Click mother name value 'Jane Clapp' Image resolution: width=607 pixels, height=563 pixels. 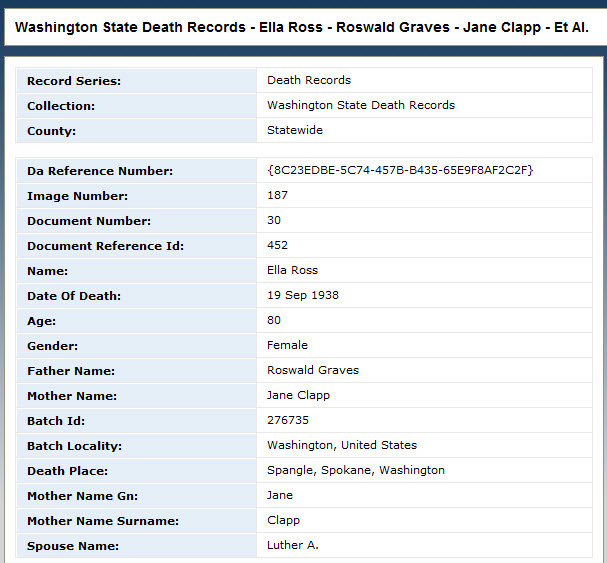point(298,396)
